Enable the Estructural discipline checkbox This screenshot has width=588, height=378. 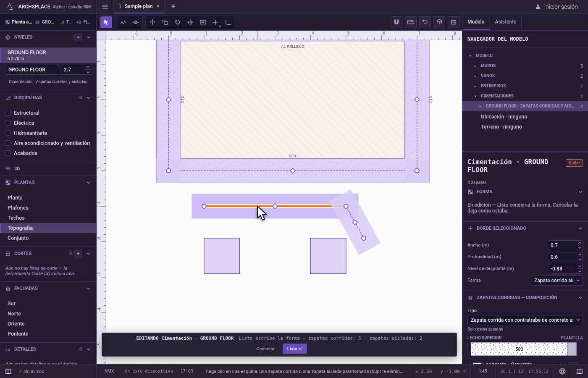coord(8,113)
